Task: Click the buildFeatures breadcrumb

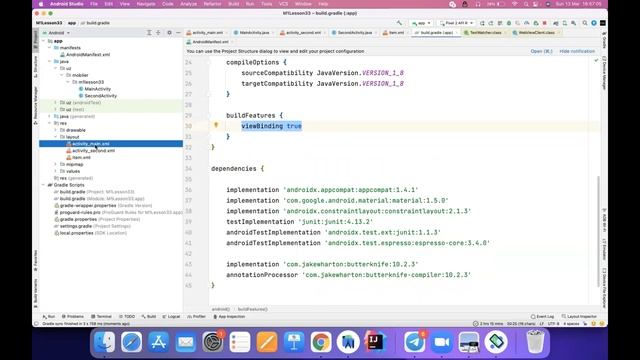Action: click(252, 309)
